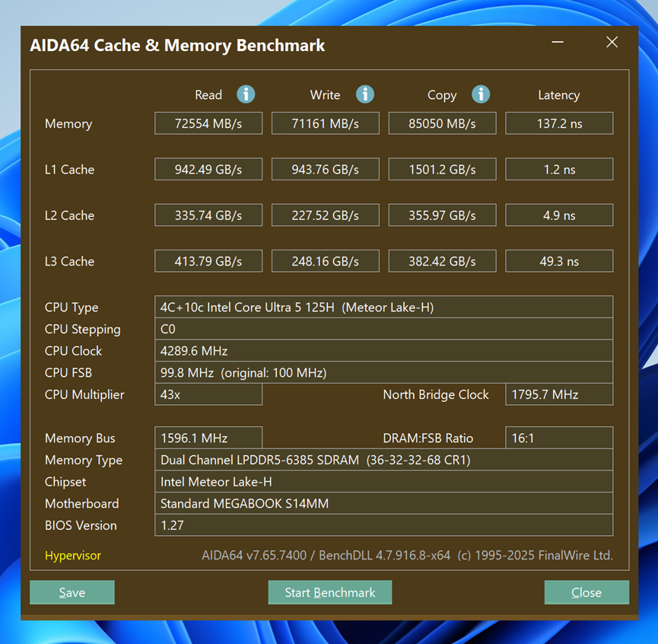Select the Memory Write value 71161 MB/s
The width and height of the screenshot is (658, 644).
pyautogui.click(x=325, y=123)
